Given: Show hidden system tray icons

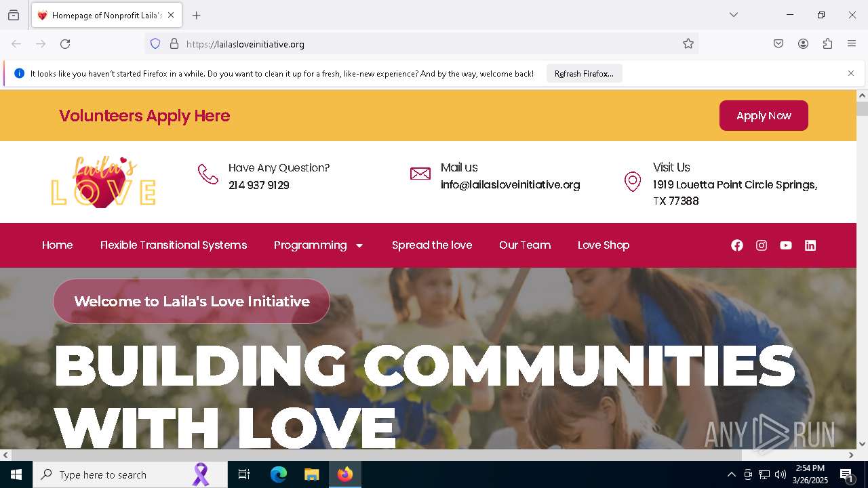Looking at the screenshot, I should coord(731,474).
